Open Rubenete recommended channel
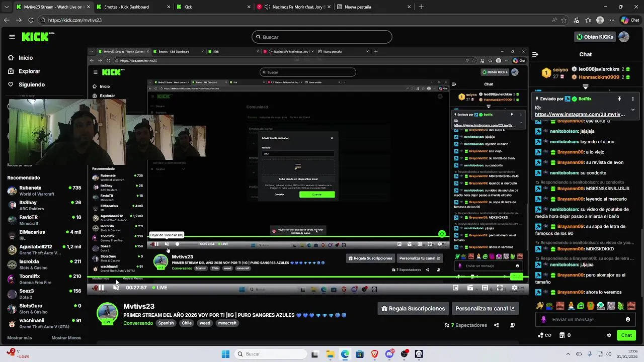644x362 pixels. 44,191
